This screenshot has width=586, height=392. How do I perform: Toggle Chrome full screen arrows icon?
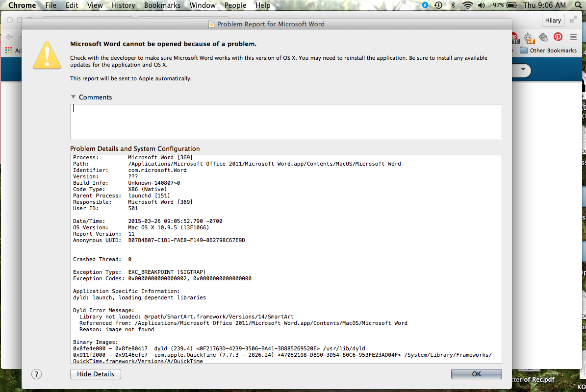574,20
